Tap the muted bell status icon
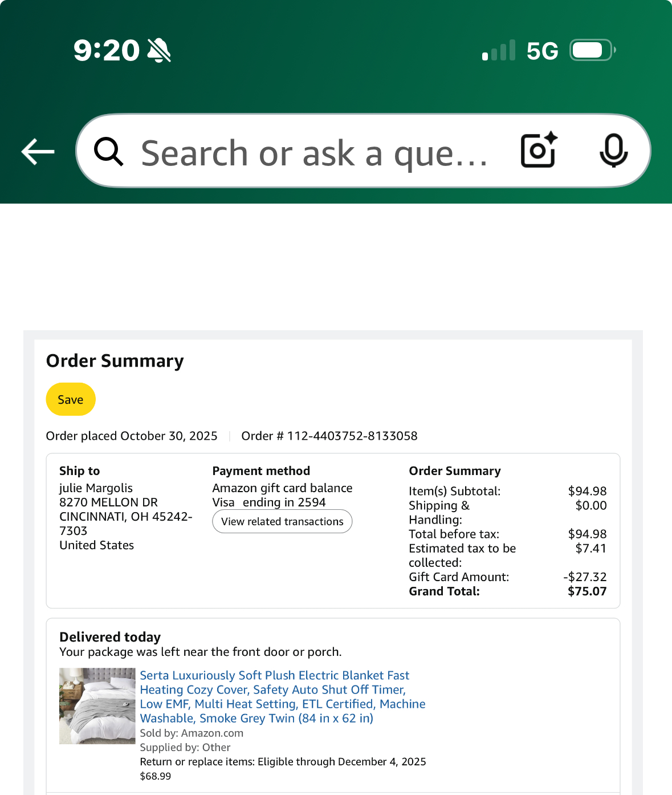The image size is (672, 795). pos(159,50)
